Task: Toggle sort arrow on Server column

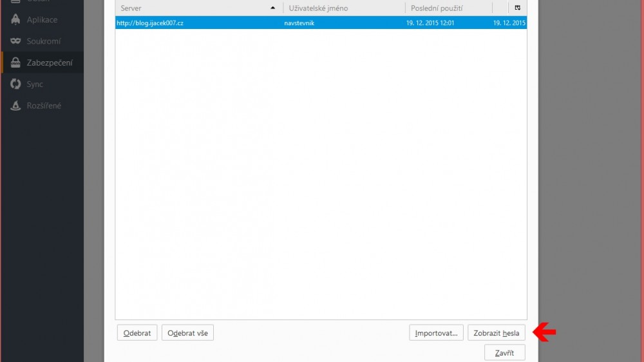Action: [273, 8]
